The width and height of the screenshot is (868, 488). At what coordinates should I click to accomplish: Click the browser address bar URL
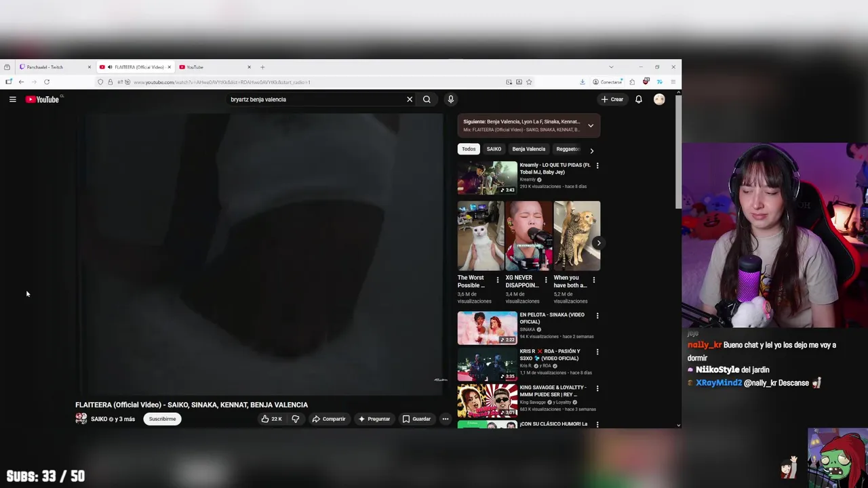222,82
